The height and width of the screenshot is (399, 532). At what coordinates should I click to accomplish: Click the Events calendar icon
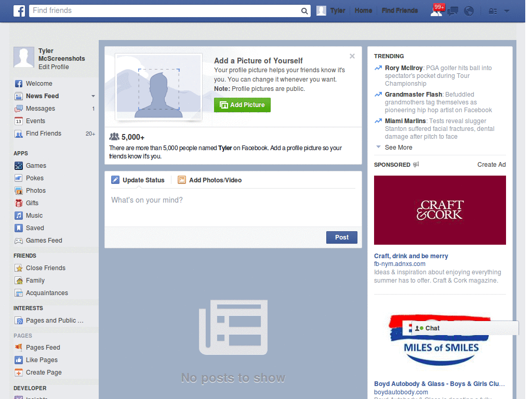(x=19, y=121)
